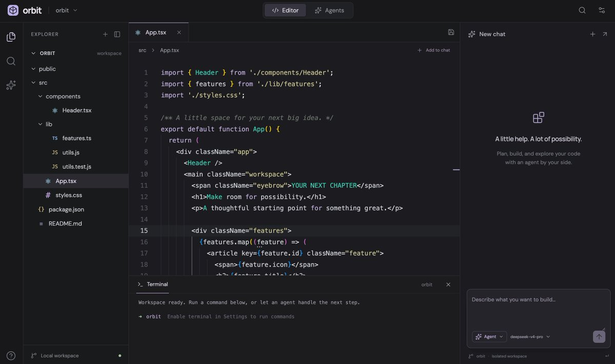The width and height of the screenshot is (615, 364).
Task: Click Local workspace in status bar
Action: coord(59,356)
